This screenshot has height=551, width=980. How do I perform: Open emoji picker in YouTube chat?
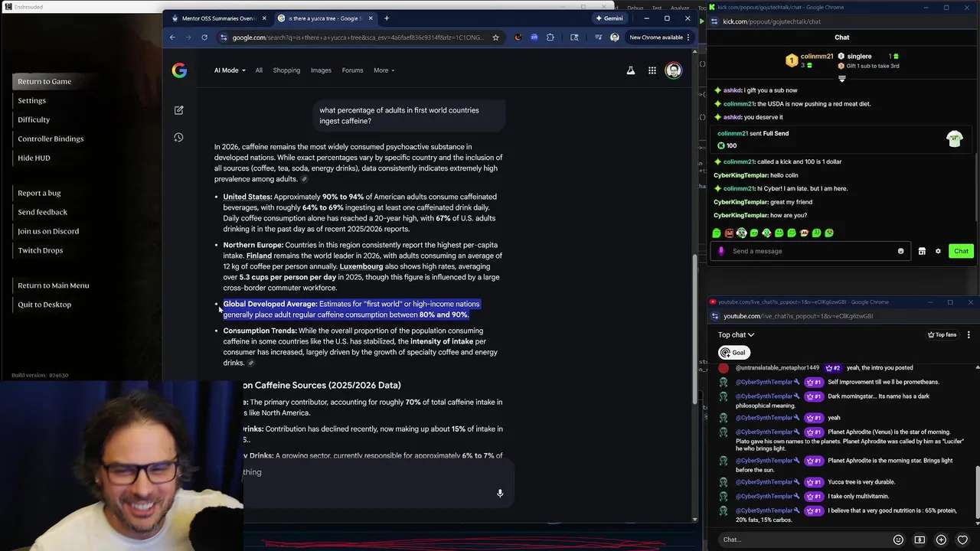[898, 540]
